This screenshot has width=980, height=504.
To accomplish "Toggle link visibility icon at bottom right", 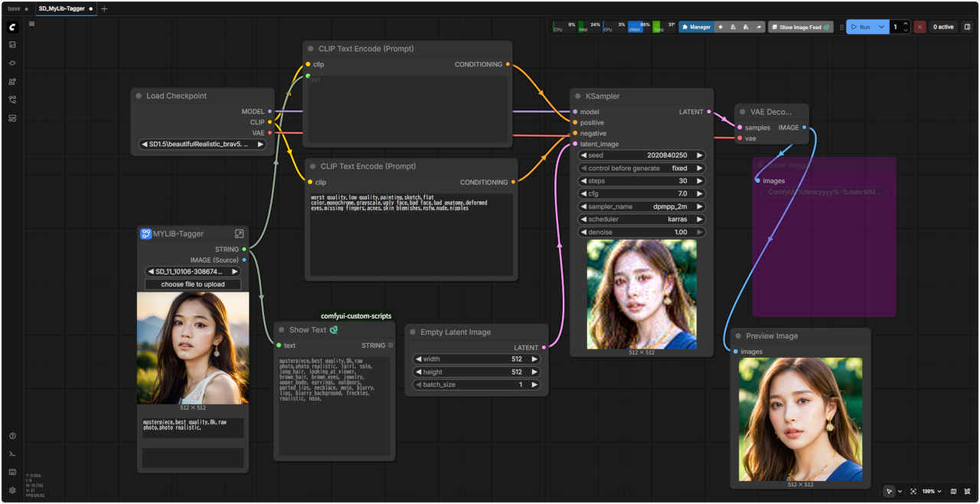I will point(968,491).
